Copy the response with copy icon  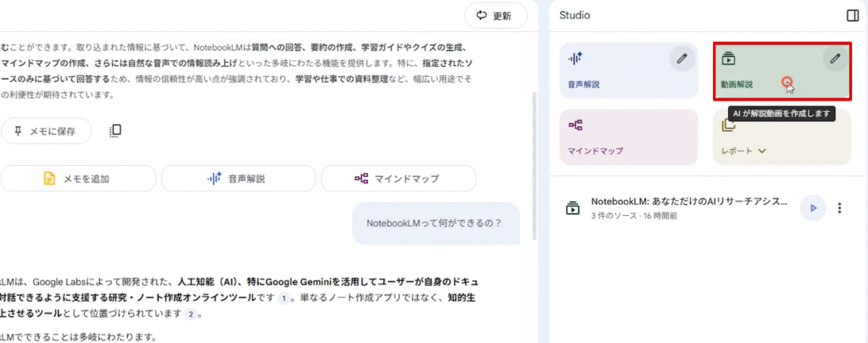[116, 130]
